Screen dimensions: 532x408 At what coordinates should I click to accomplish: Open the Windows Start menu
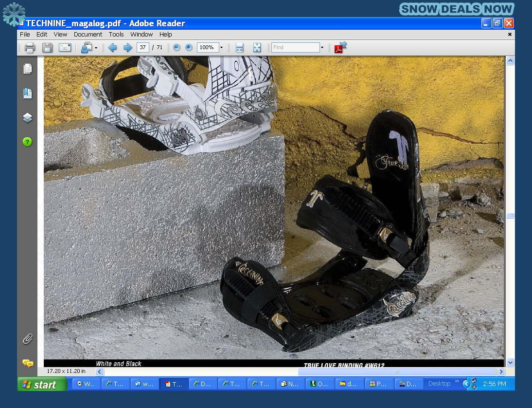pyautogui.click(x=42, y=384)
